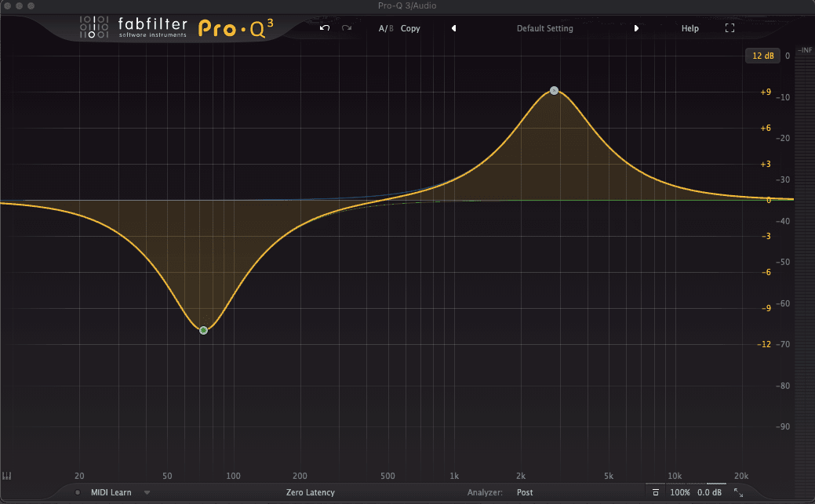
Task: Click the 100 frequency axis label
Action: click(234, 476)
